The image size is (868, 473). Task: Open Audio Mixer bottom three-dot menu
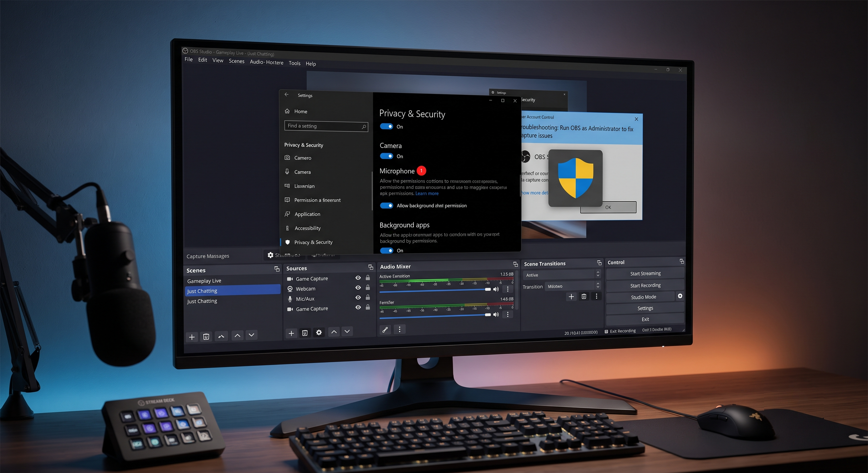[399, 329]
